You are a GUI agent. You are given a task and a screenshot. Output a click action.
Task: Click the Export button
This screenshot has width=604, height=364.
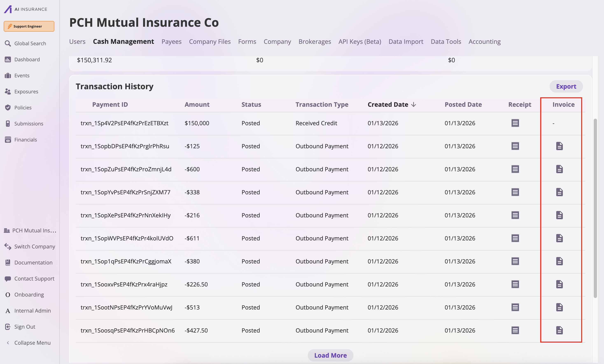566,86
